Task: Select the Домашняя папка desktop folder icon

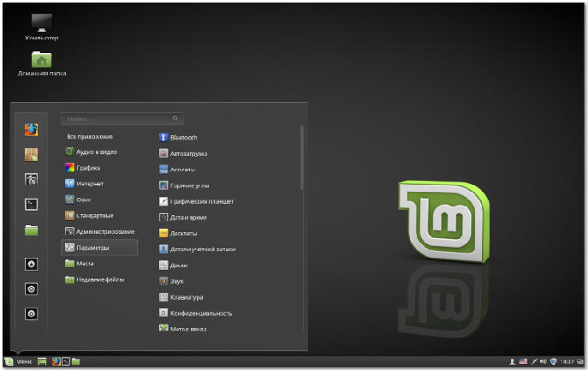Action: pyautogui.click(x=41, y=61)
